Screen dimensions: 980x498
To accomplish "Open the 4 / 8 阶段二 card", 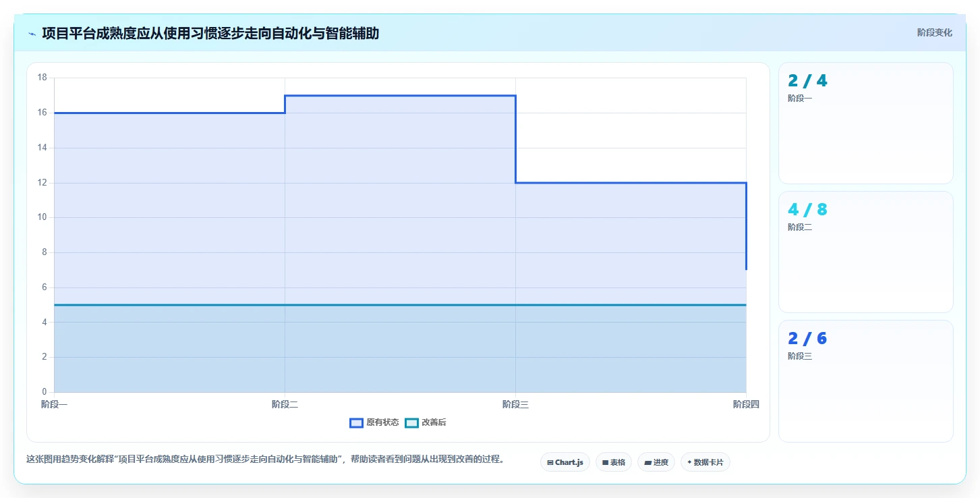I will point(865,252).
